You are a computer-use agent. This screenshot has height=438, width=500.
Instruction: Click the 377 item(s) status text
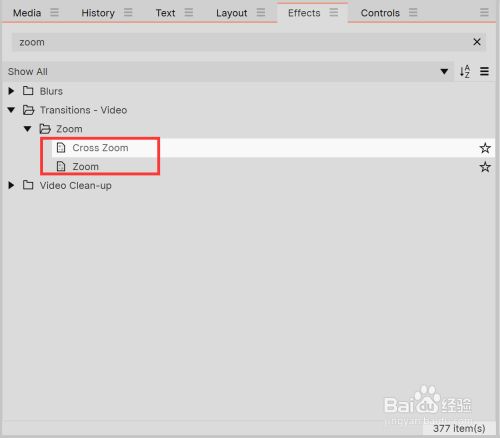click(459, 428)
